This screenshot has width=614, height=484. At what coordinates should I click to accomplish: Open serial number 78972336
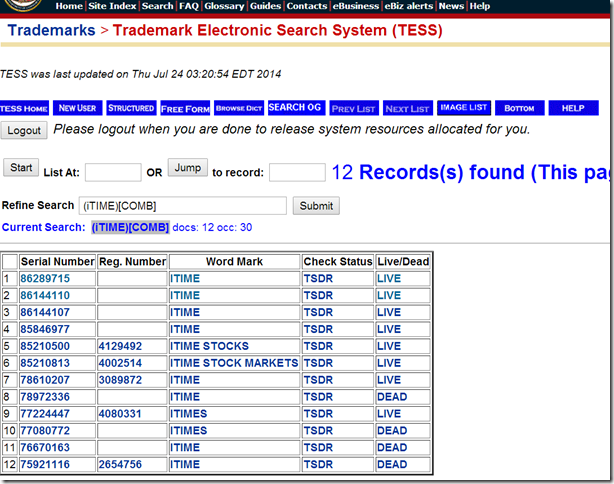(x=45, y=397)
